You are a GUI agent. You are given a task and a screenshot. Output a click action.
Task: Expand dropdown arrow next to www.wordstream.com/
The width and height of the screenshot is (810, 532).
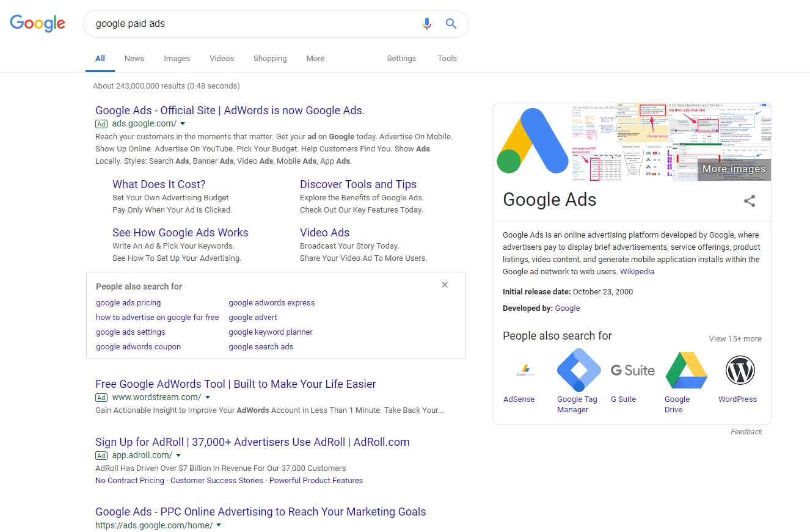point(208,398)
